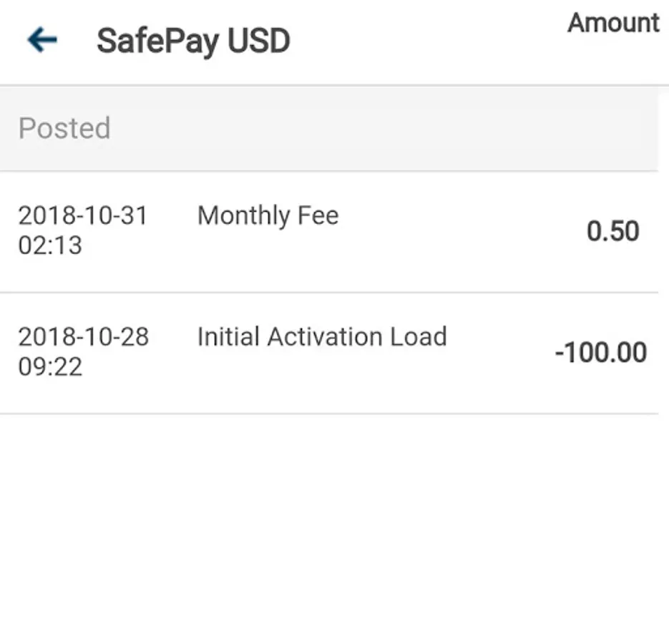Click the 02:13 transaction time
The image size is (669, 644).
[x=50, y=245]
